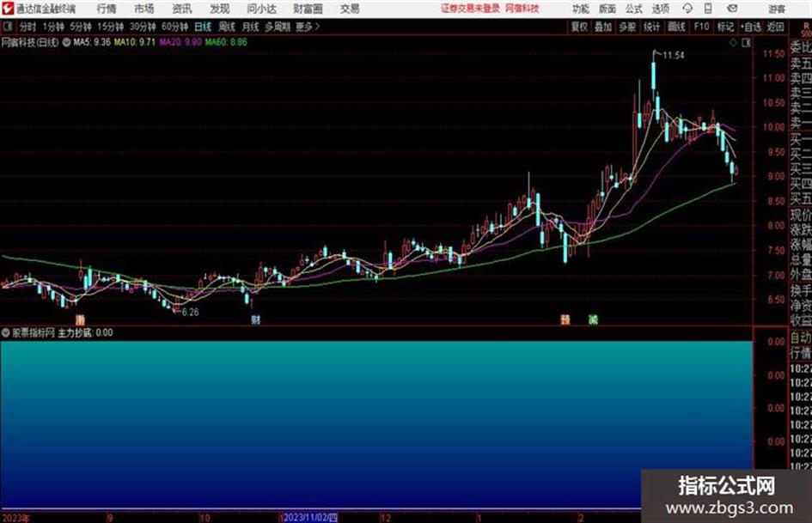Click the MA20: 9.90 indicator label
Viewport: 812px width, 523px height.
click(x=180, y=42)
